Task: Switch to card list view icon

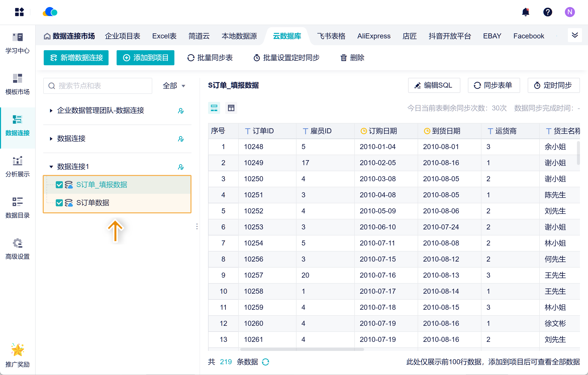Action: [214, 108]
